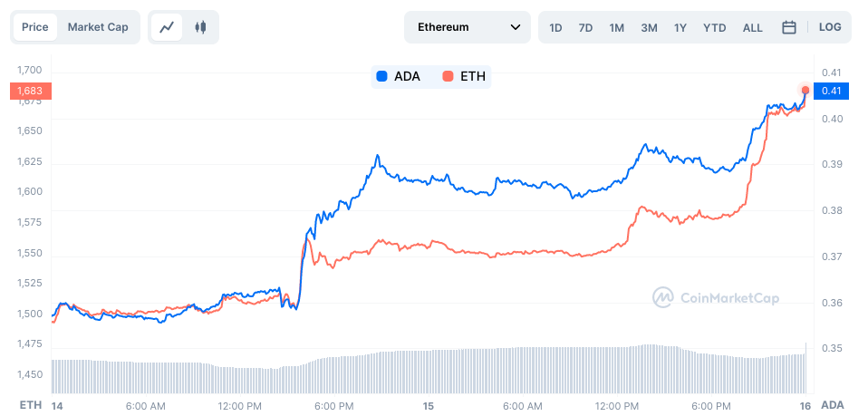Click the blue ADA color swatch
The height and width of the screenshot is (416, 868).
[381, 76]
